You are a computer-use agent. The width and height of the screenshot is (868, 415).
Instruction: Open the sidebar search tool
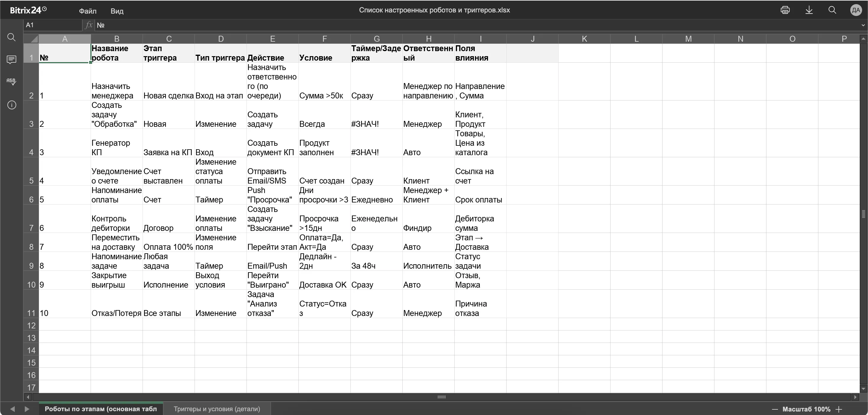12,37
